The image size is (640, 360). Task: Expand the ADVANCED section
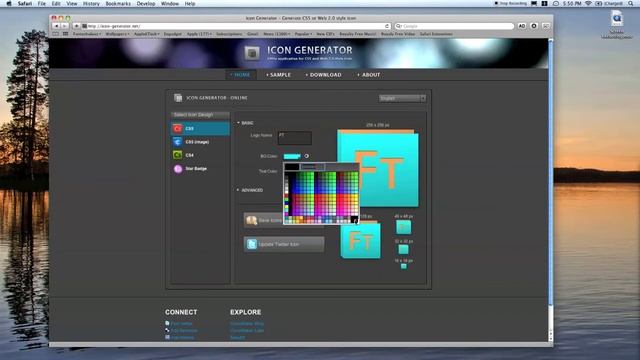250,190
